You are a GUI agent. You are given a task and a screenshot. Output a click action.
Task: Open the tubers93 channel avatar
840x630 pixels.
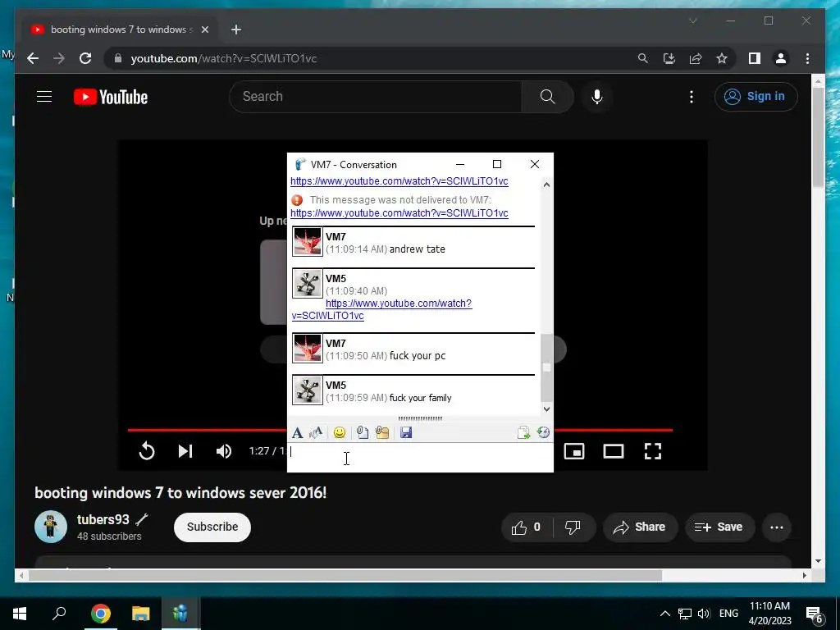[x=51, y=527]
